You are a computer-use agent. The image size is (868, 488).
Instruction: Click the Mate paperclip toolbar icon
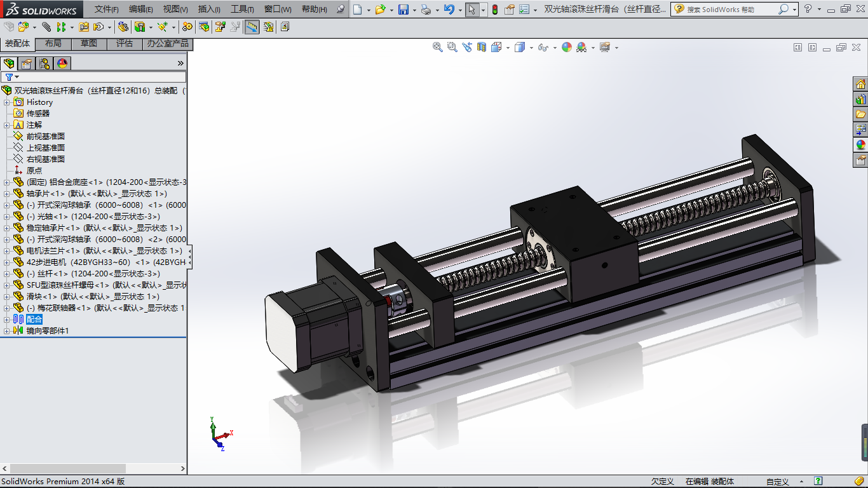[x=46, y=27]
